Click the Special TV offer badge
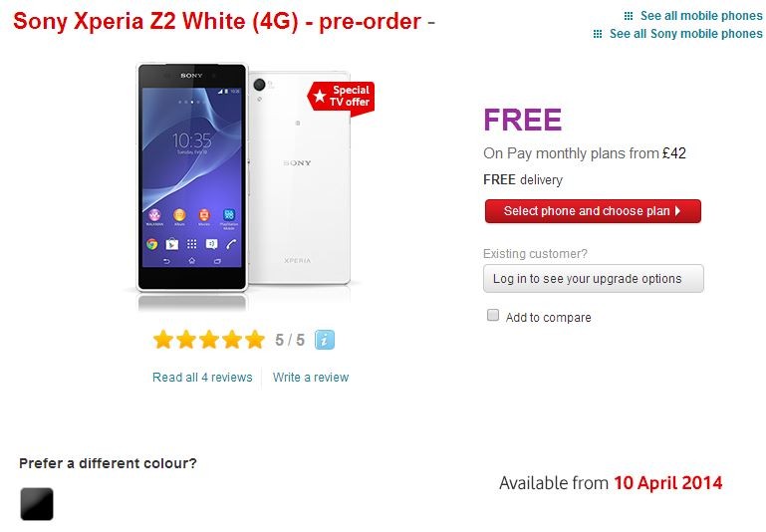The width and height of the screenshot is (766, 532). (341, 98)
